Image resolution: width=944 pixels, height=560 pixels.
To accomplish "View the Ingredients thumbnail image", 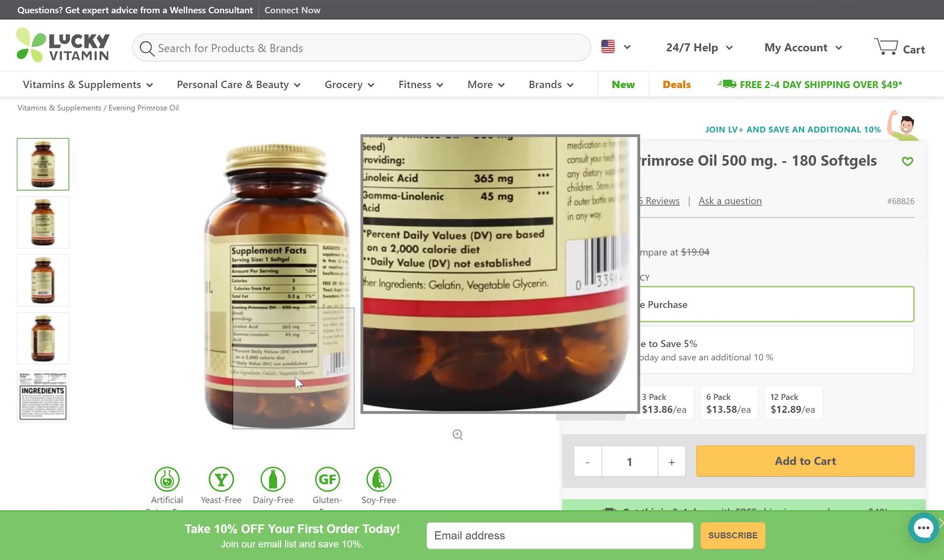I will (x=43, y=396).
